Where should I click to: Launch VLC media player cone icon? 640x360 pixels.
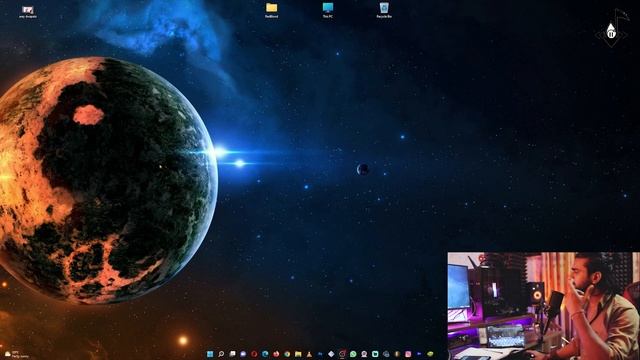coord(309,354)
